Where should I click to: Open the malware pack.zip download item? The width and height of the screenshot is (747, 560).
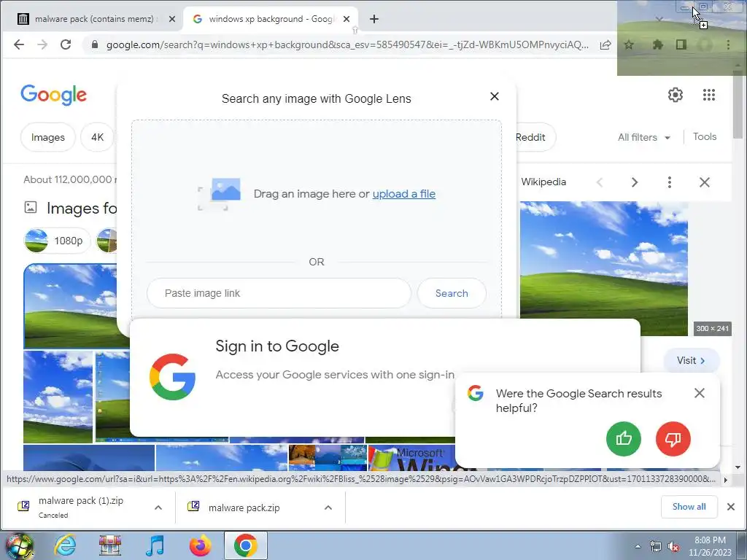[244, 507]
